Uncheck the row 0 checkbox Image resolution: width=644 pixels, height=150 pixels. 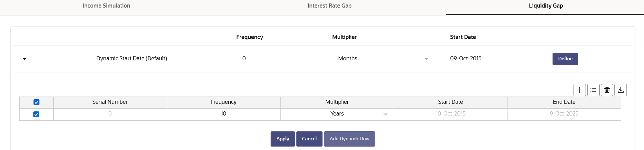pos(36,114)
